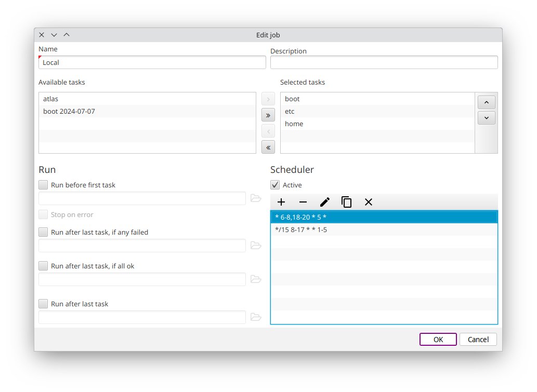
Task: Select boot 2024-07-07 in Available tasks
Action: pyautogui.click(x=147, y=112)
